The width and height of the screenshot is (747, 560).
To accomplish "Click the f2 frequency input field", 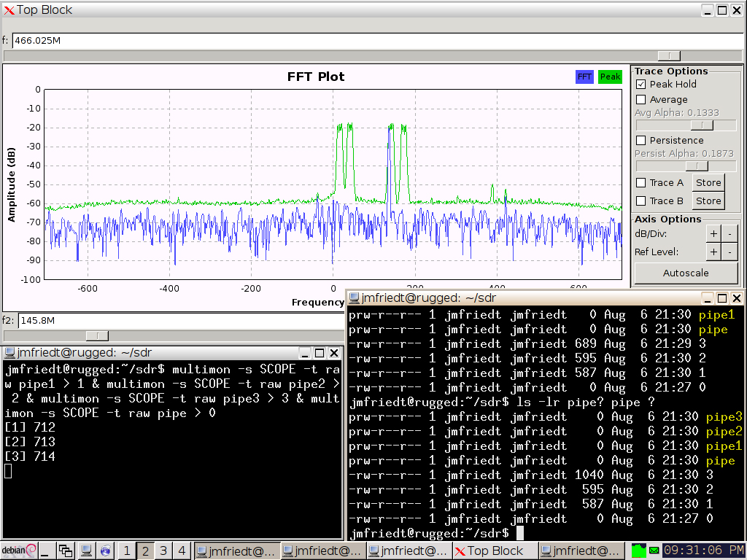I will [175, 321].
